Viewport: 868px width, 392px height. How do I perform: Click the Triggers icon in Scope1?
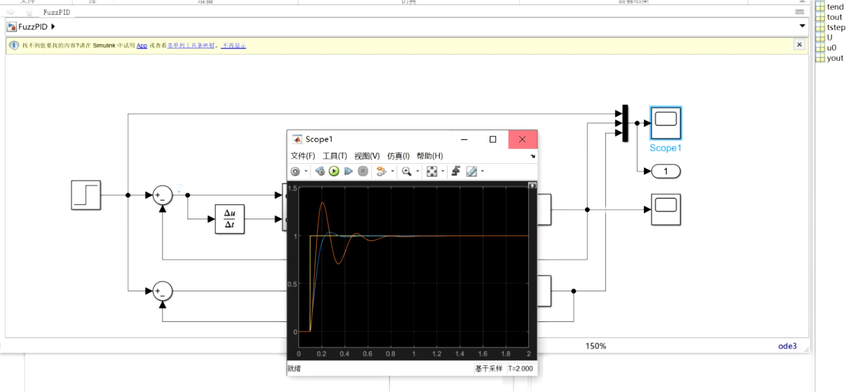coord(456,171)
